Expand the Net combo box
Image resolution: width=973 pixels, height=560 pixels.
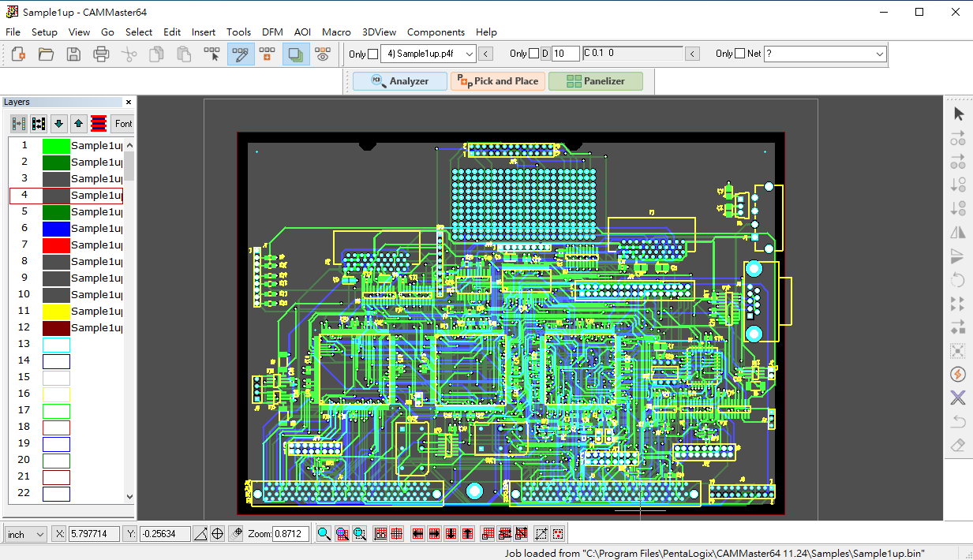point(880,54)
